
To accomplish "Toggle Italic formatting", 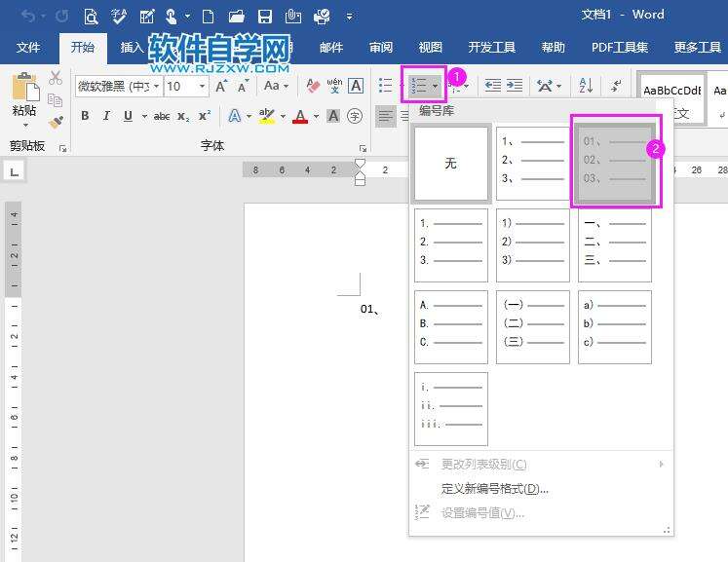I will click(x=106, y=116).
